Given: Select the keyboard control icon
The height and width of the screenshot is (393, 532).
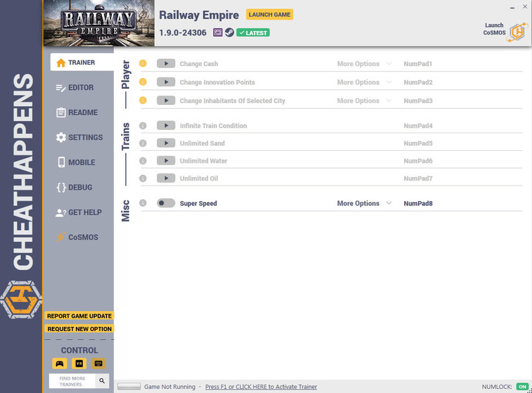Looking at the screenshot, I should (98, 363).
